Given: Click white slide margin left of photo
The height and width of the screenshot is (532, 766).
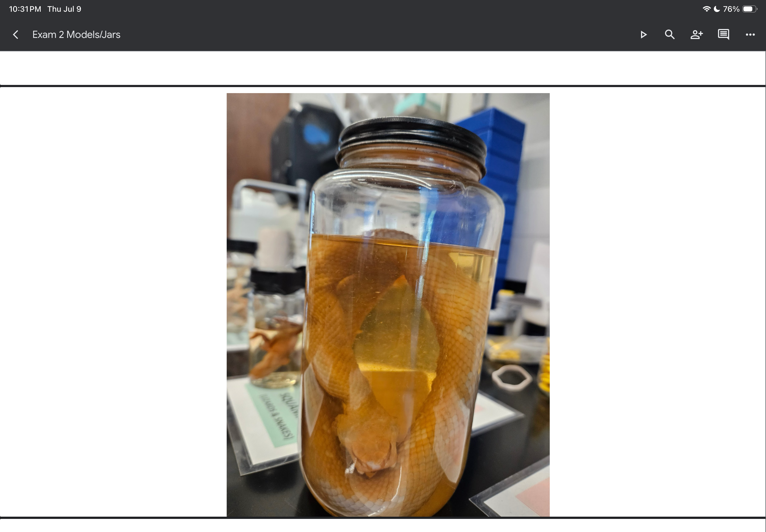Looking at the screenshot, I should 113,302.
